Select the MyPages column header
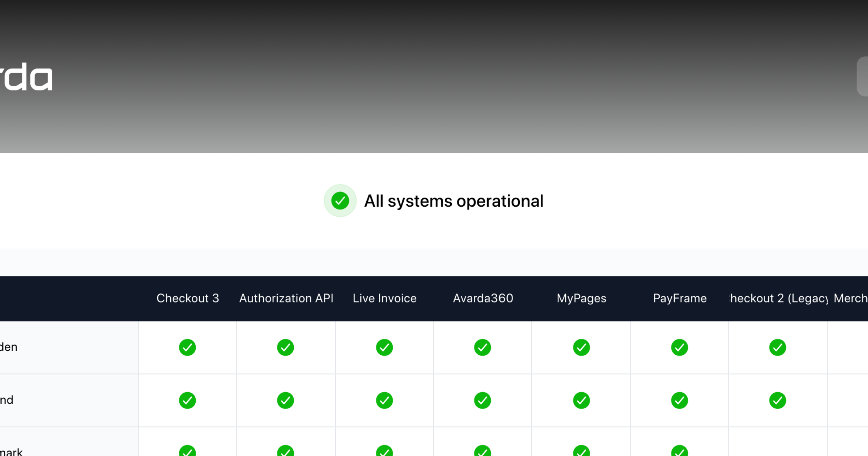This screenshot has height=456, width=868. tap(581, 298)
